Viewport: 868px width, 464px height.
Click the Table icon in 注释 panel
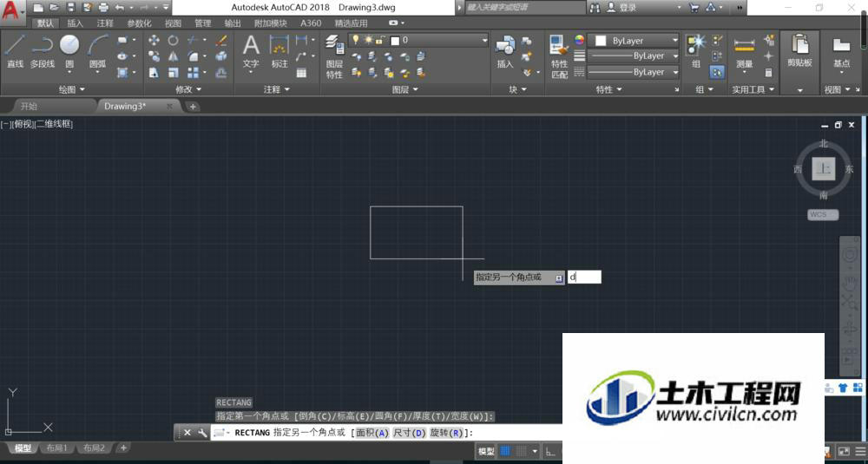coord(301,73)
